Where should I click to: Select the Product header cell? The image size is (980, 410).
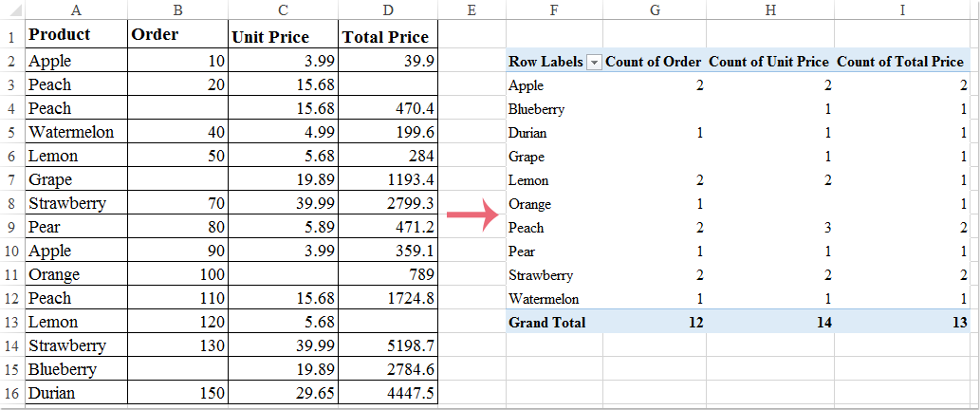point(75,35)
